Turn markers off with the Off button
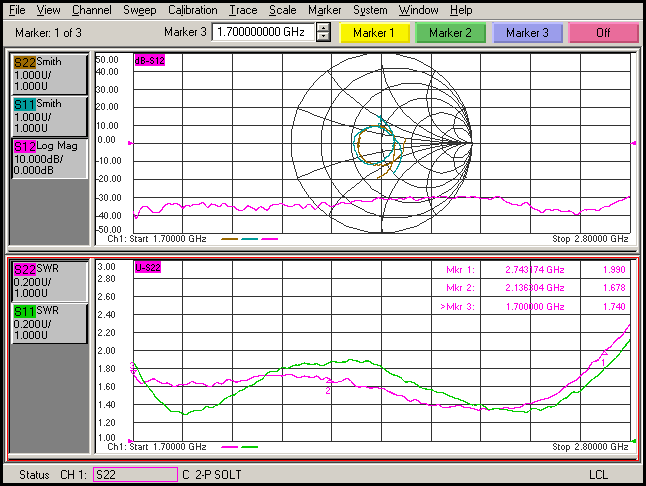 point(602,32)
